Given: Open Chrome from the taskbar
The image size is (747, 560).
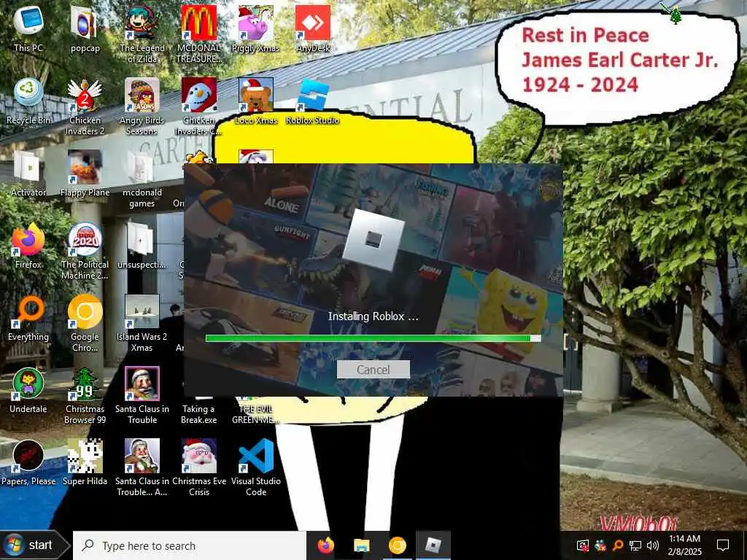Looking at the screenshot, I should [x=398, y=545].
